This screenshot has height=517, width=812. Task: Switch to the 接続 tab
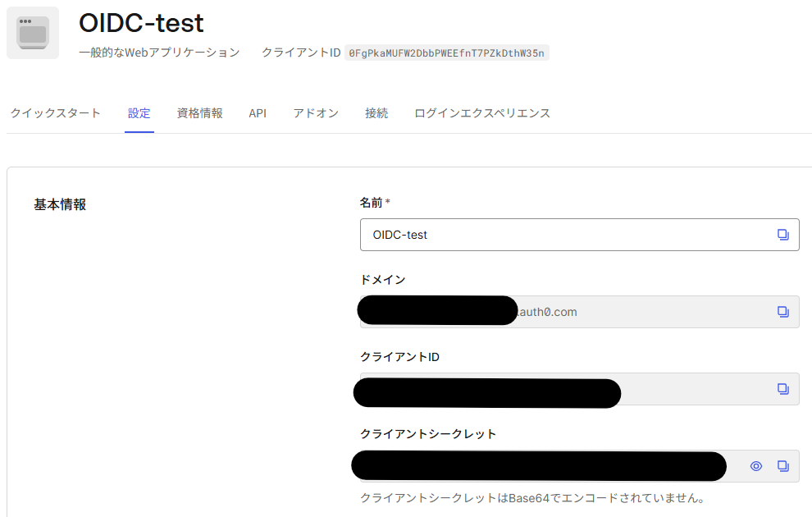(376, 113)
